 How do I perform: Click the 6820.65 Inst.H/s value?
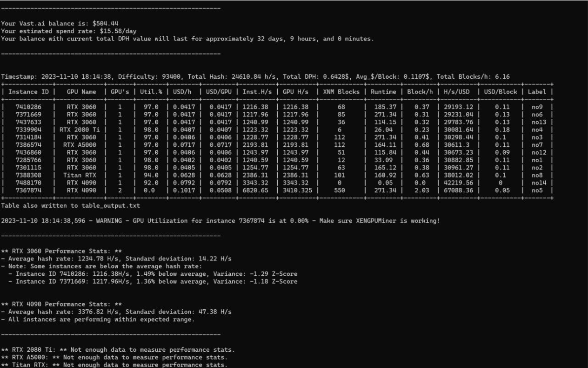click(255, 190)
